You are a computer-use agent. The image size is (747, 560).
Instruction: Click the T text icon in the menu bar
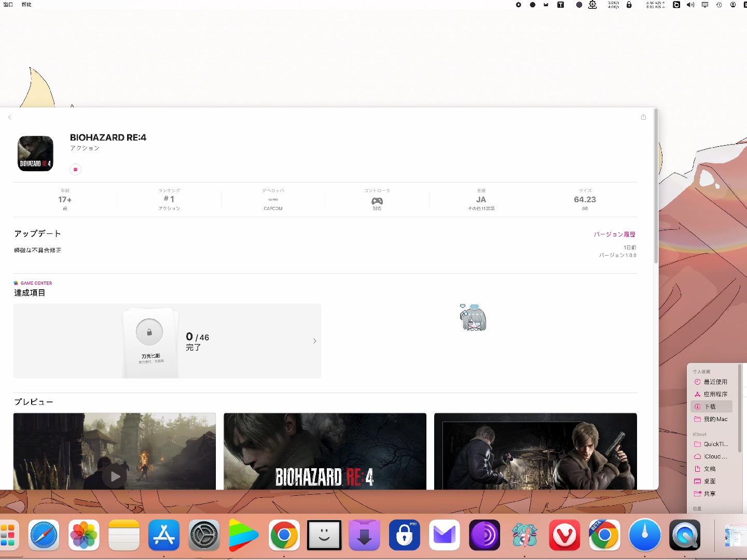tap(561, 5)
